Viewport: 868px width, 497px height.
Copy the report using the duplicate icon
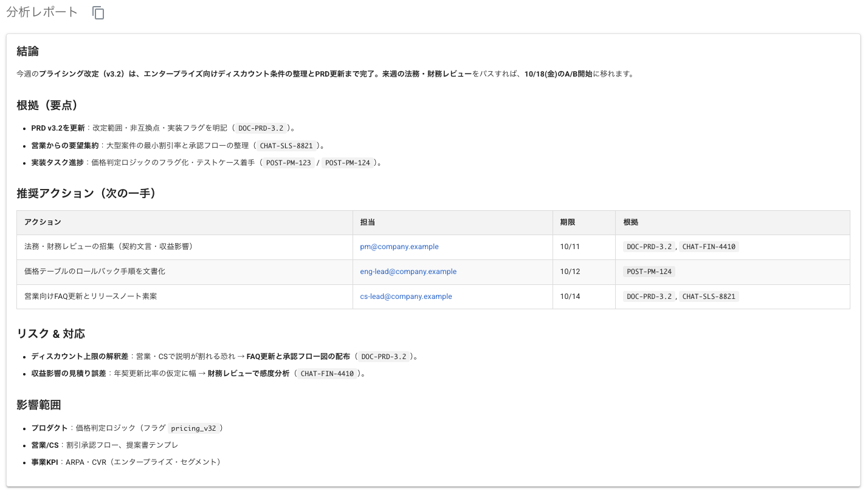[98, 12]
